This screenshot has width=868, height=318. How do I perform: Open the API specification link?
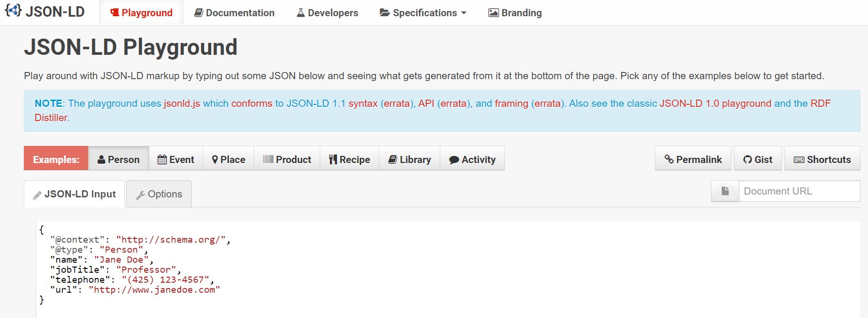pyautogui.click(x=426, y=103)
